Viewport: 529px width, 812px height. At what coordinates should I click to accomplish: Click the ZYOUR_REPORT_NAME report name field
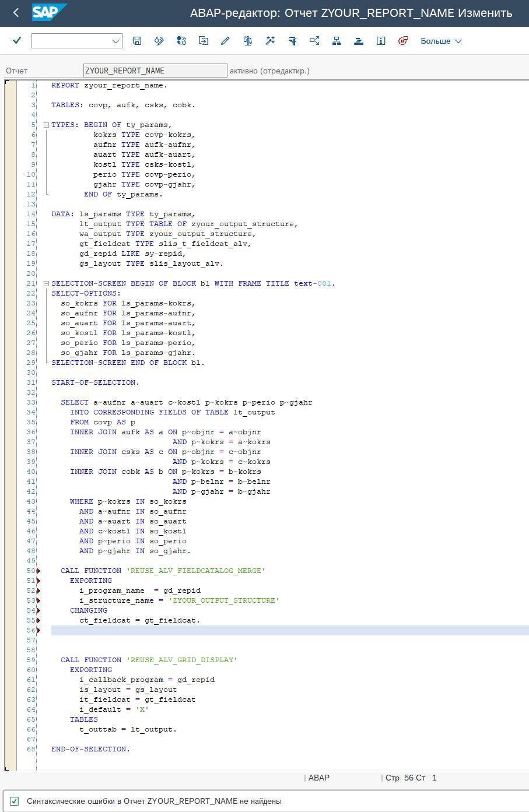click(x=155, y=71)
